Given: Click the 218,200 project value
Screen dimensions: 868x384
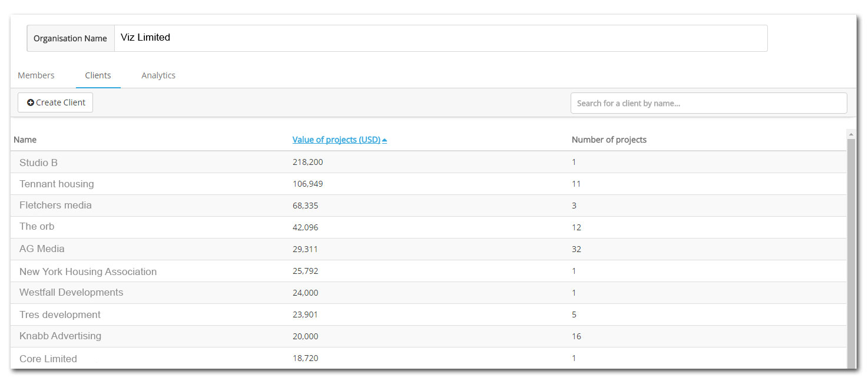Looking at the screenshot, I should [x=307, y=162].
